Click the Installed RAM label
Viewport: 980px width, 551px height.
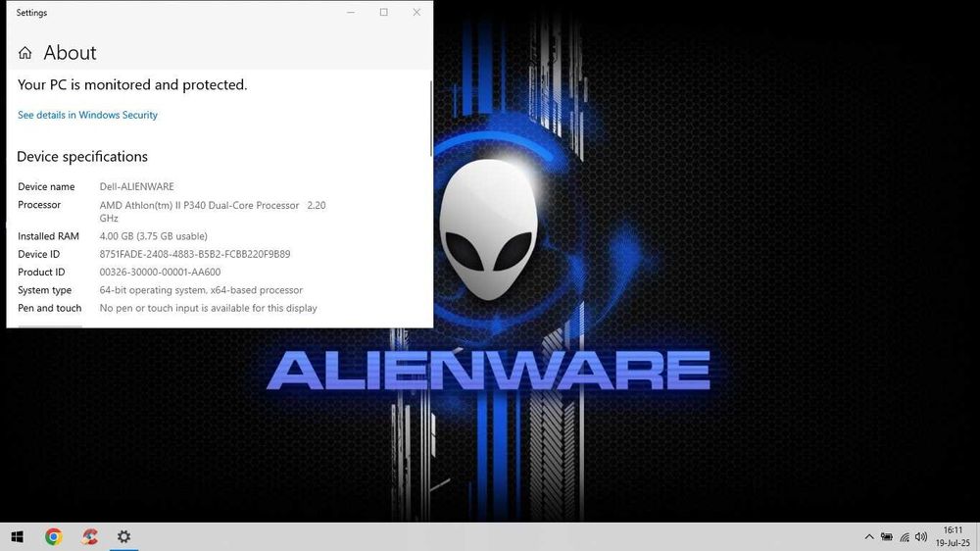[48, 235]
